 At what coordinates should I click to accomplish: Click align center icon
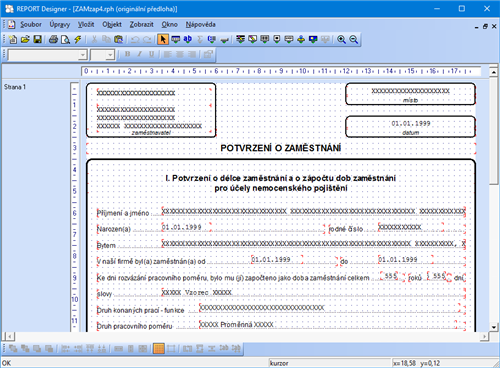180,54
